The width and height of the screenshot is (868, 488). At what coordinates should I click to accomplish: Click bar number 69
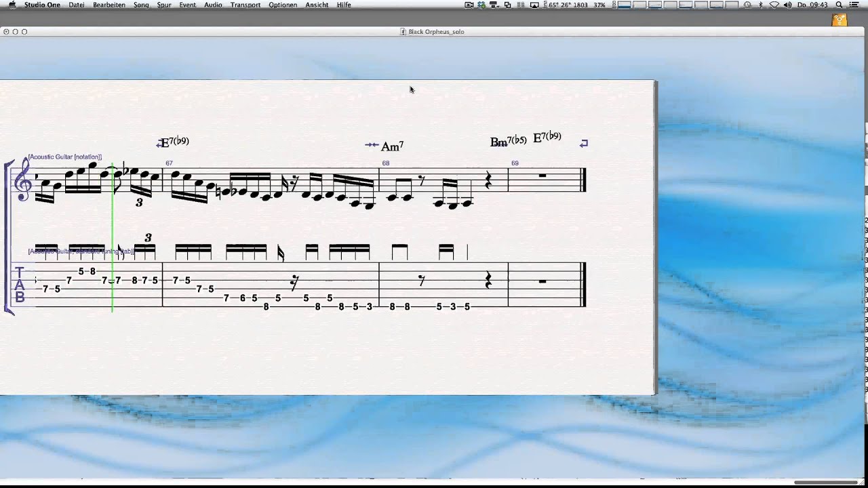click(515, 163)
